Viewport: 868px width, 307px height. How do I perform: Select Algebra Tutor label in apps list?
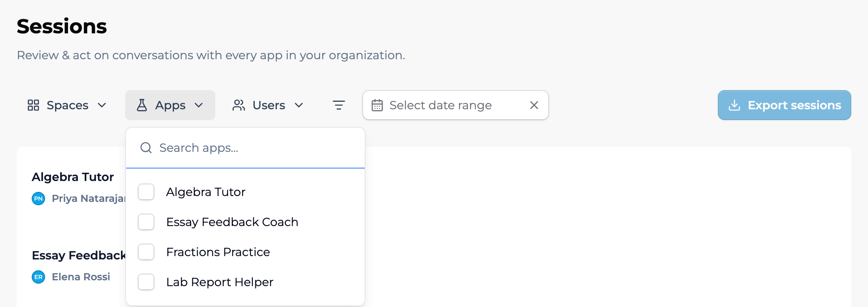206,192
